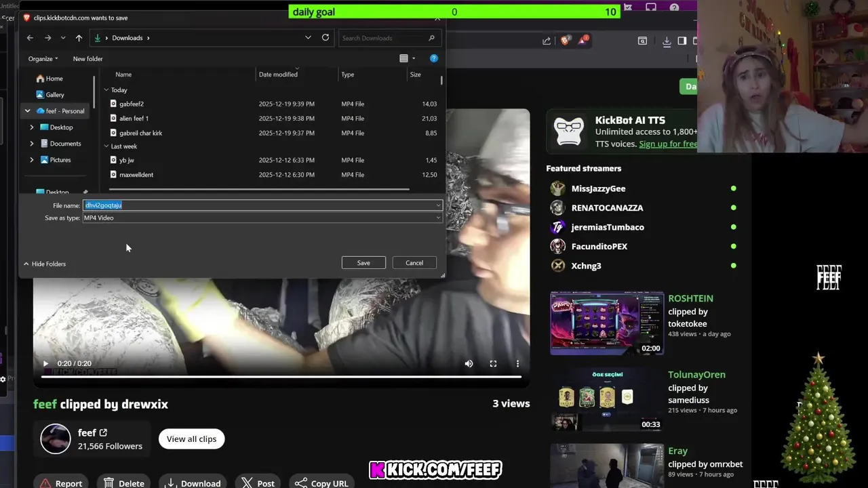The image size is (868, 488).
Task: Click the help icon in the purple title bar
Action: pos(674,7)
